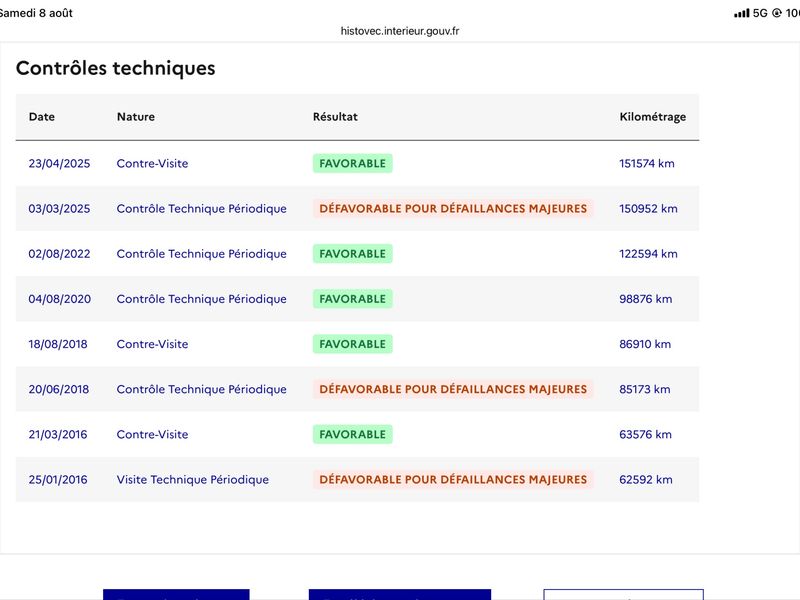Viewport: 800px width, 600px height.
Task: Tap the left dark blue button at bottom
Action: (176, 594)
